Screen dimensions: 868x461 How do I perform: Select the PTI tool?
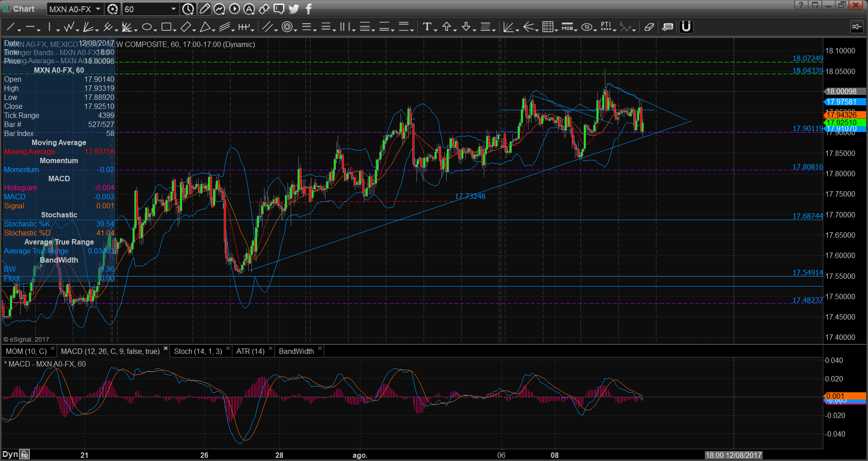[x=606, y=27]
